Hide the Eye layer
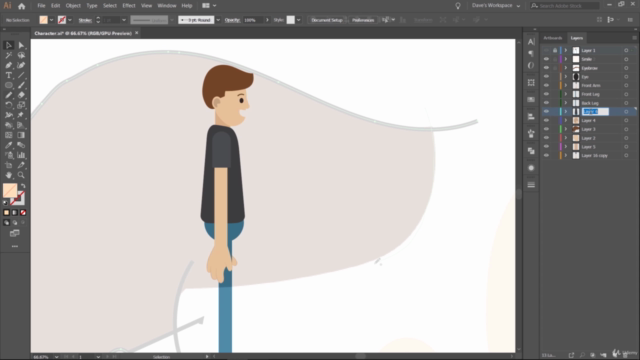This screenshot has height=360, width=640. [546, 77]
